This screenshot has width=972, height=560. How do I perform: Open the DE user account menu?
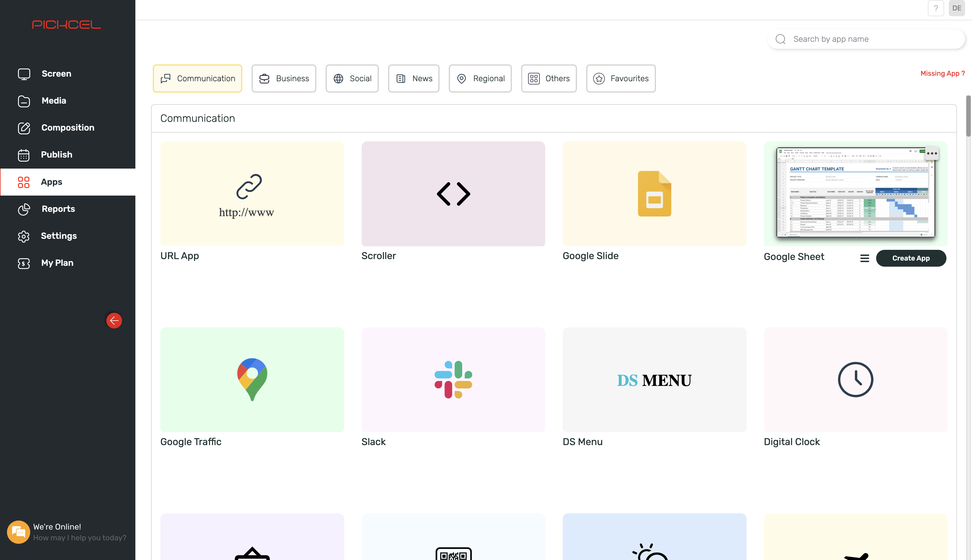pyautogui.click(x=956, y=8)
